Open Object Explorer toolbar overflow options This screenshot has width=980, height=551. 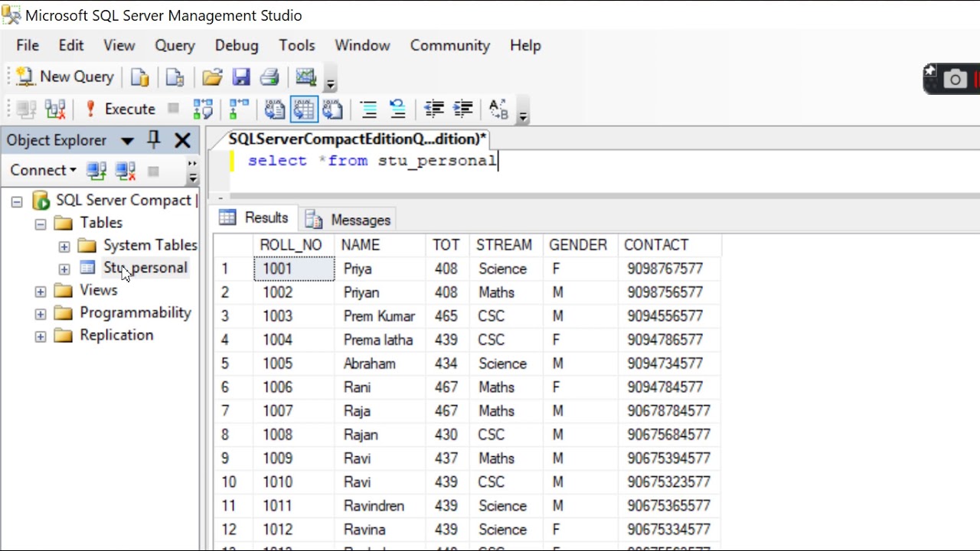pyautogui.click(x=193, y=171)
